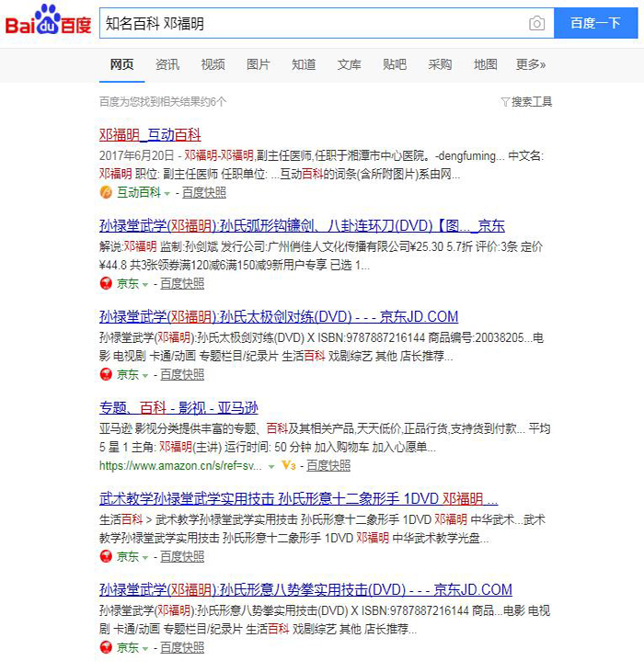Click the search input field

pyautogui.click(x=313, y=23)
